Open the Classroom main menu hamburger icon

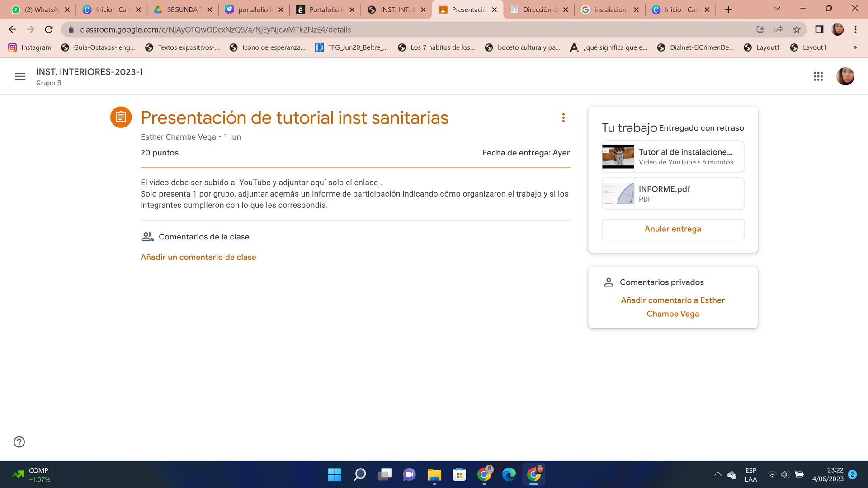click(20, 76)
